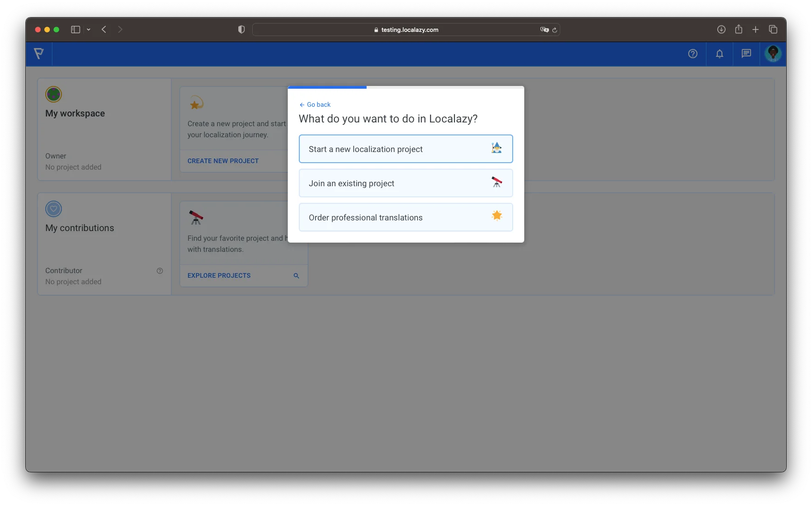Click the privacy shield icon
812x506 pixels.
[x=241, y=30]
